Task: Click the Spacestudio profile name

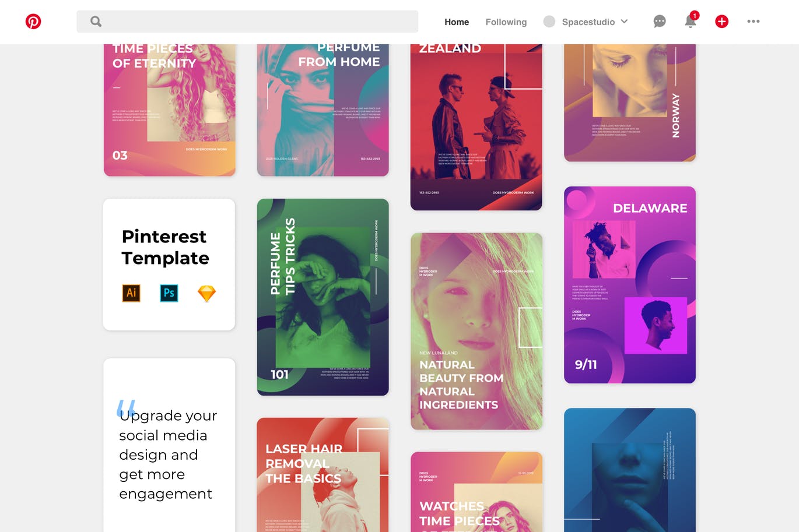Action: [588, 22]
